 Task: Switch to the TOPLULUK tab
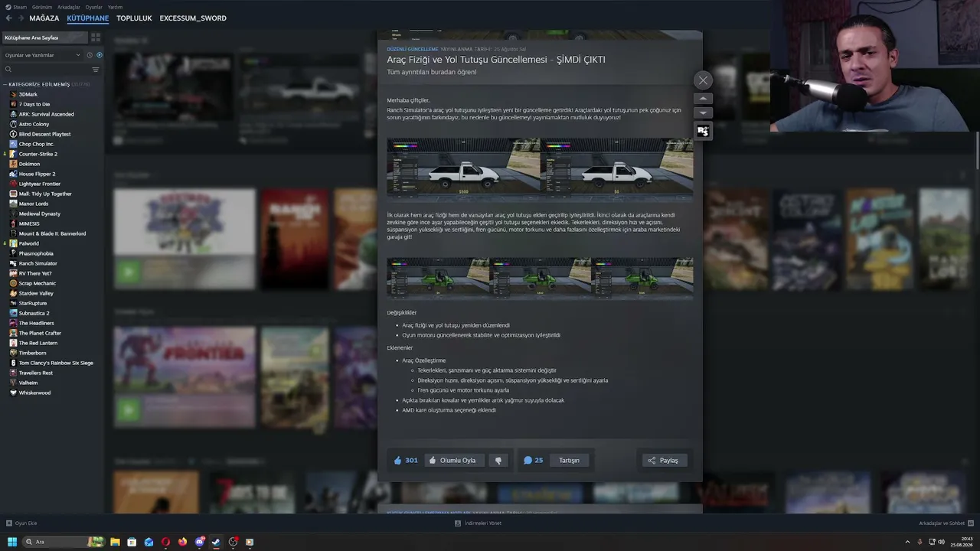134,18
